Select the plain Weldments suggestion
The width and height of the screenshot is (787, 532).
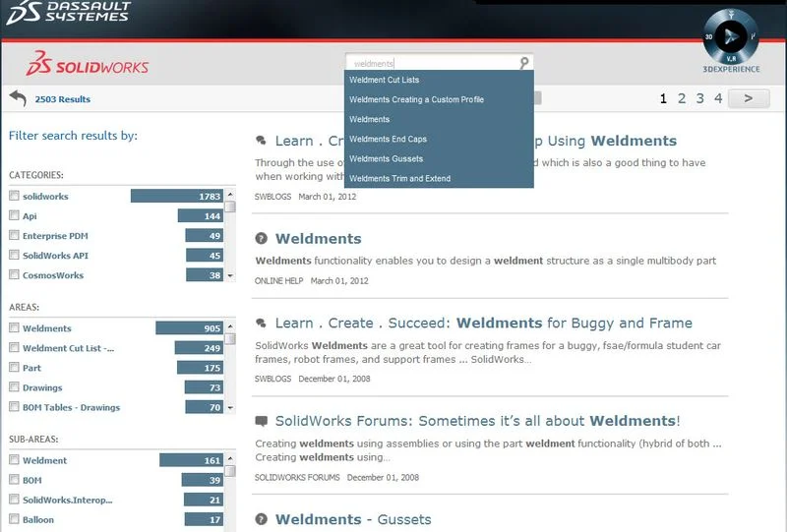coord(439,119)
